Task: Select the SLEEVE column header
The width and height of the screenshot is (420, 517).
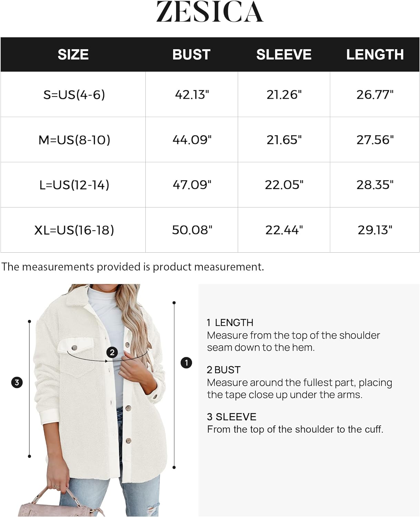Action: [x=284, y=54]
